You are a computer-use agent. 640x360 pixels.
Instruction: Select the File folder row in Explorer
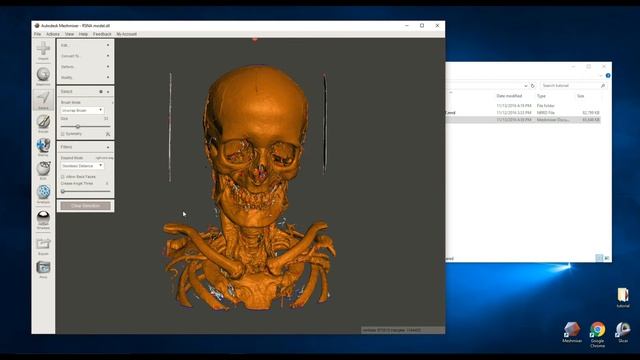(x=524, y=106)
